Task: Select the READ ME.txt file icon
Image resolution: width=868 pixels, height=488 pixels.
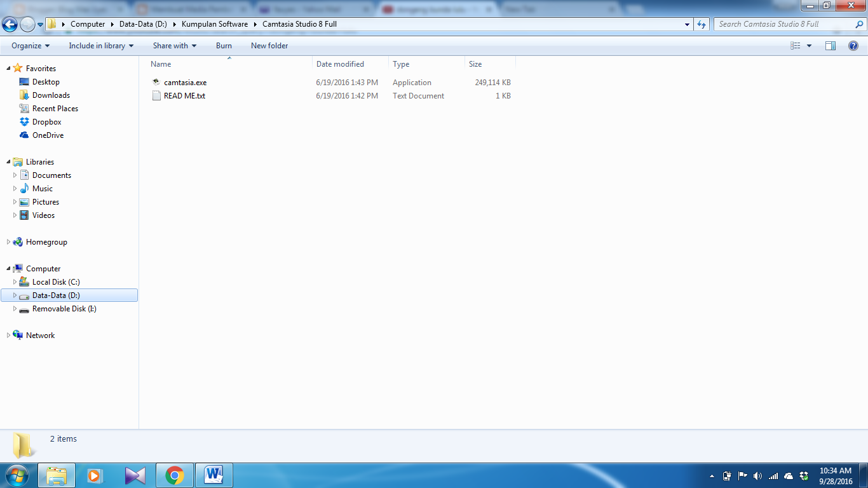Action: pos(156,96)
